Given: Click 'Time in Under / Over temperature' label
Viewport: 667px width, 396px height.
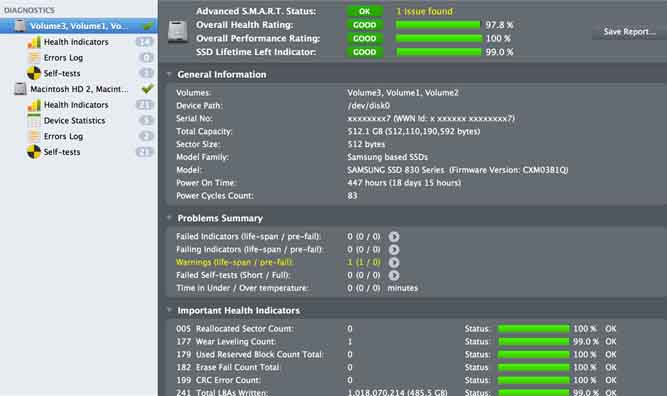Looking at the screenshot, I should 242,288.
